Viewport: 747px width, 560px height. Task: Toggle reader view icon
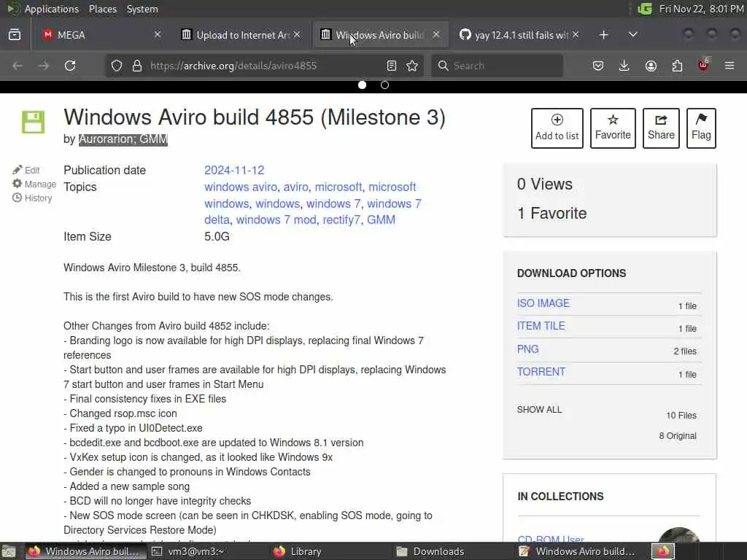tap(392, 66)
